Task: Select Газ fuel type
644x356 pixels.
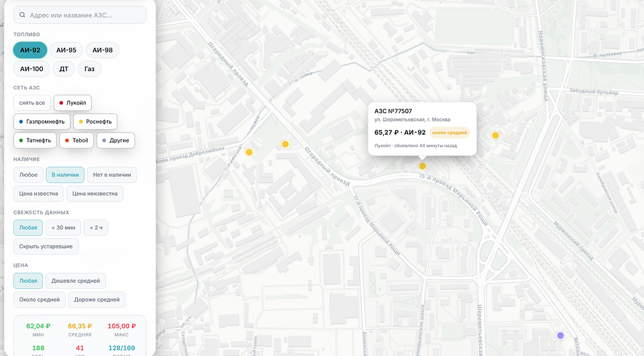Action: pos(89,69)
